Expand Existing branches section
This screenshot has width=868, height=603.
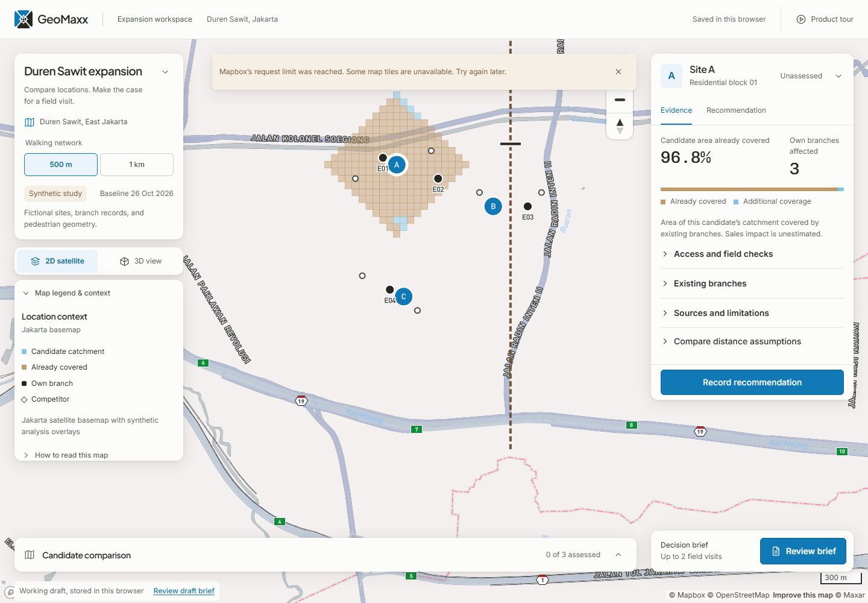tap(752, 283)
